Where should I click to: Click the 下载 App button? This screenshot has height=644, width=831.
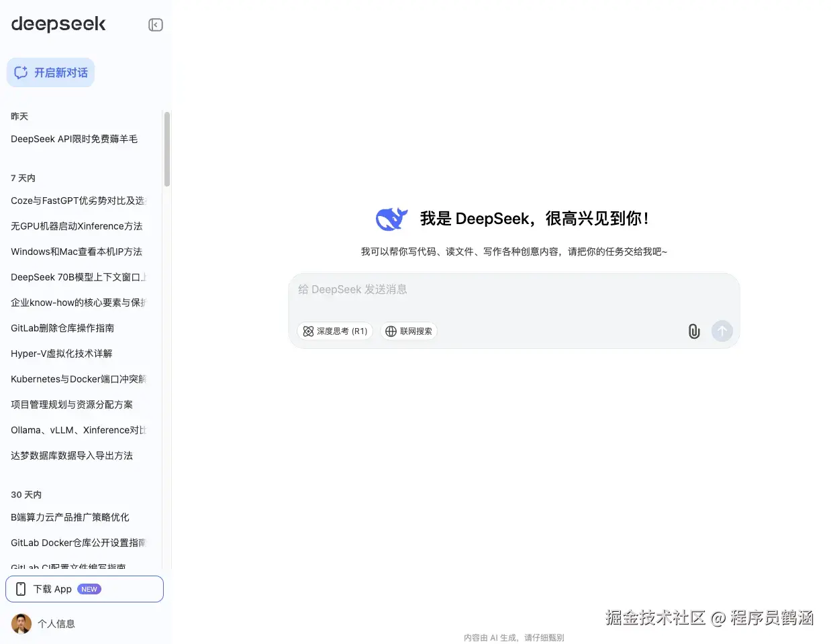point(85,589)
